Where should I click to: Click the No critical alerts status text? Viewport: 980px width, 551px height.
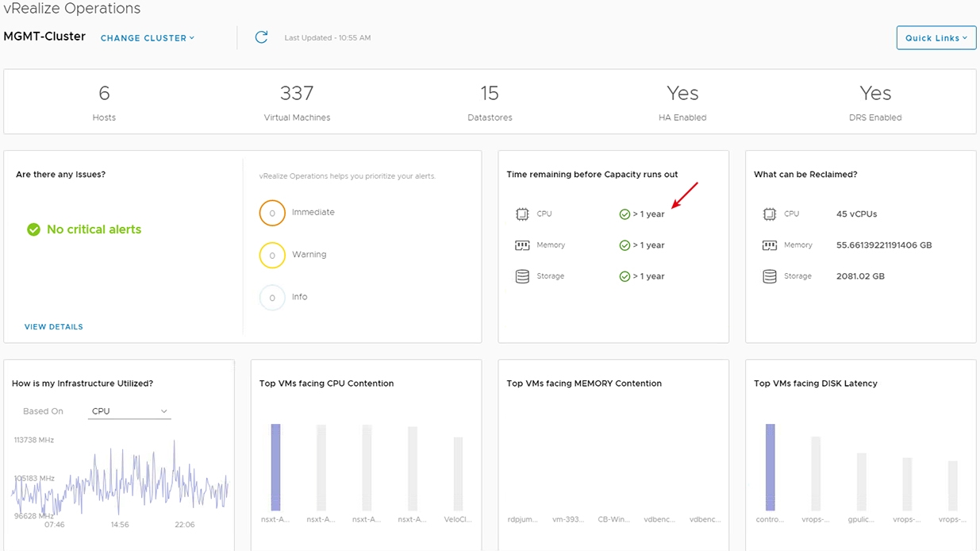94,229
